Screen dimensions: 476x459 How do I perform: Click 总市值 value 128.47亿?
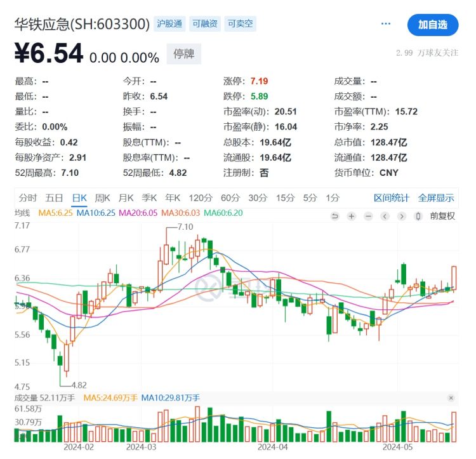point(388,142)
